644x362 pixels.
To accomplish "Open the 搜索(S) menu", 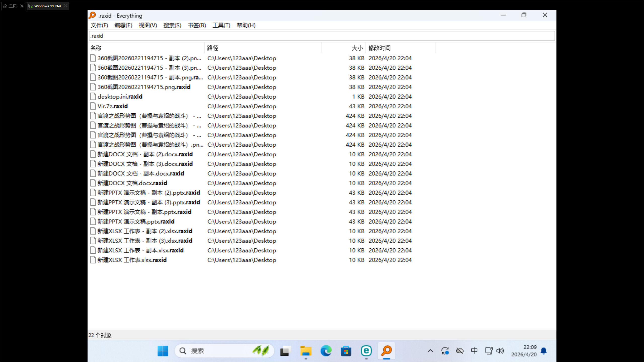I will point(172,25).
